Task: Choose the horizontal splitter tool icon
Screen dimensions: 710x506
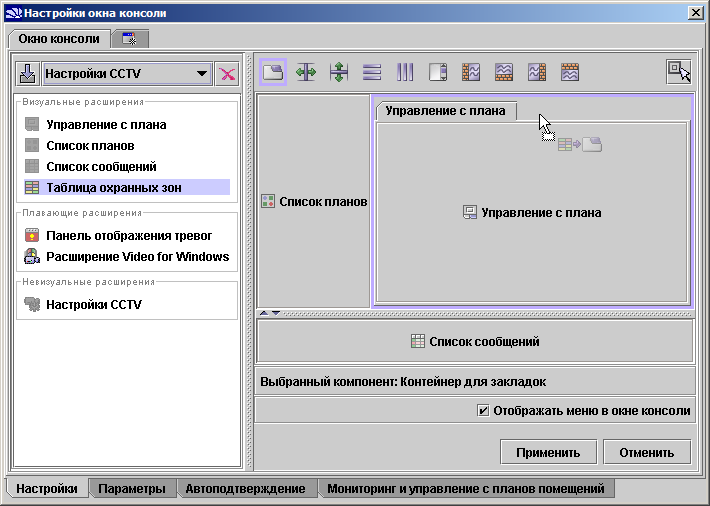Action: [x=306, y=72]
